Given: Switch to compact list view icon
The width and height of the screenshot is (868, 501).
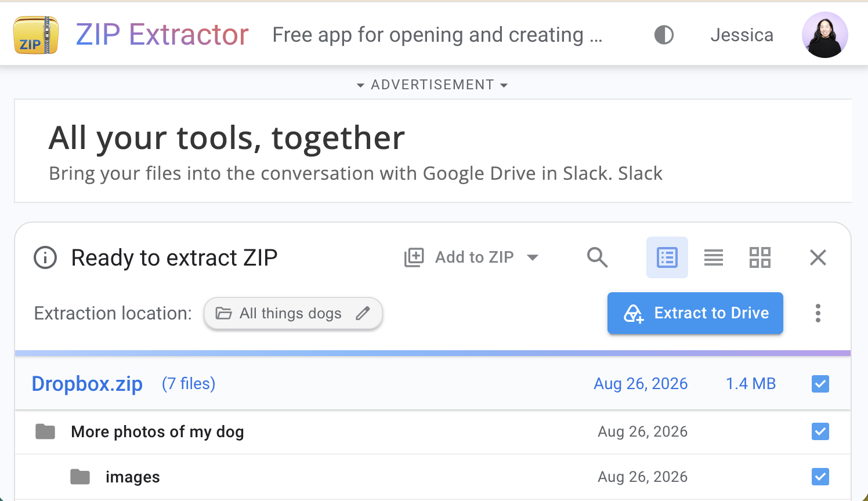Looking at the screenshot, I should pyautogui.click(x=714, y=257).
